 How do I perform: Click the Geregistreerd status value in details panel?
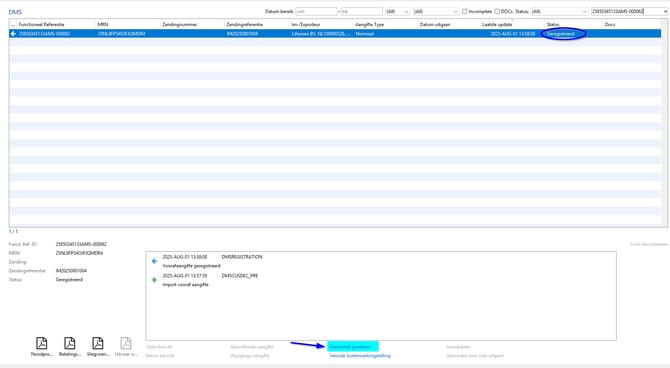pyautogui.click(x=69, y=280)
